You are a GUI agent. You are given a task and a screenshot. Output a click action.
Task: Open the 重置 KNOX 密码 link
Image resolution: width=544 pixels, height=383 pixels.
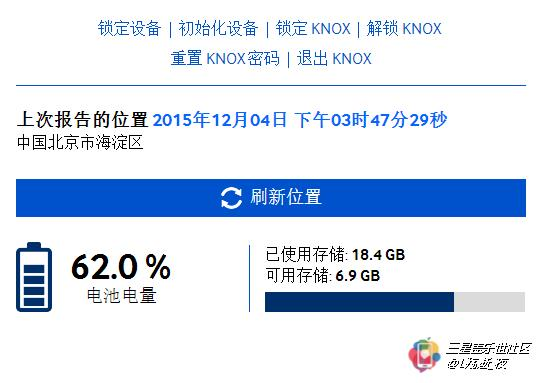point(225,58)
